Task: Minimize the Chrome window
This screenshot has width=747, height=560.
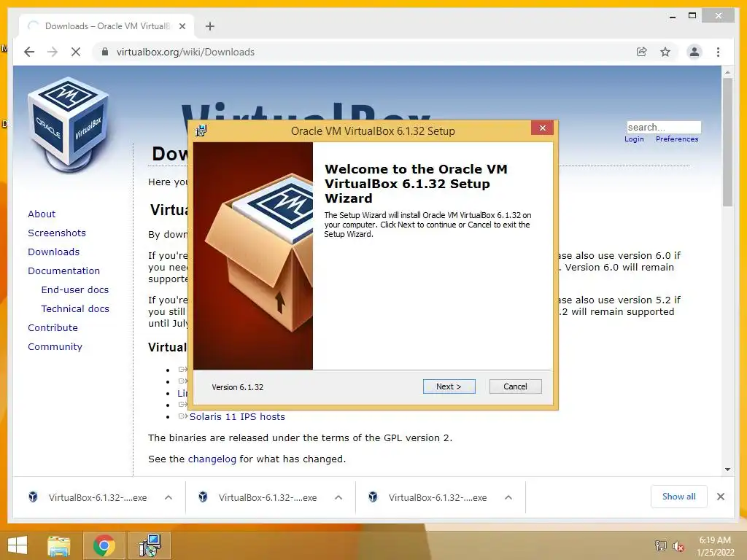Action: click(673, 16)
